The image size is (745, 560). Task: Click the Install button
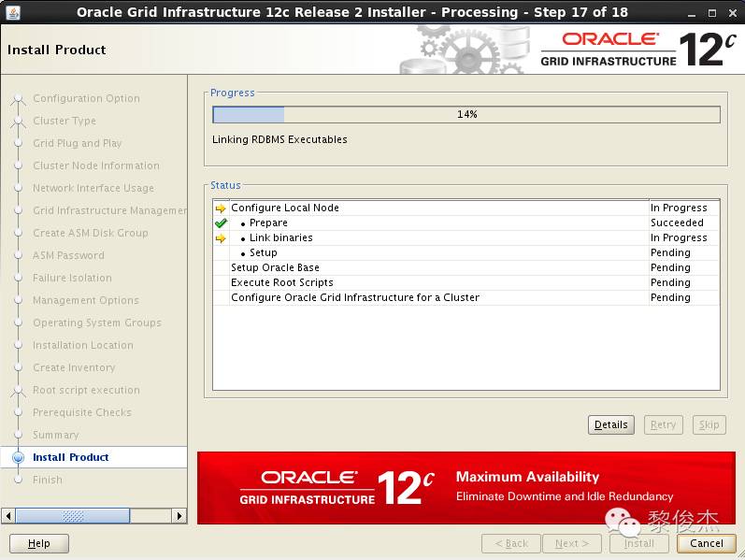(x=639, y=543)
